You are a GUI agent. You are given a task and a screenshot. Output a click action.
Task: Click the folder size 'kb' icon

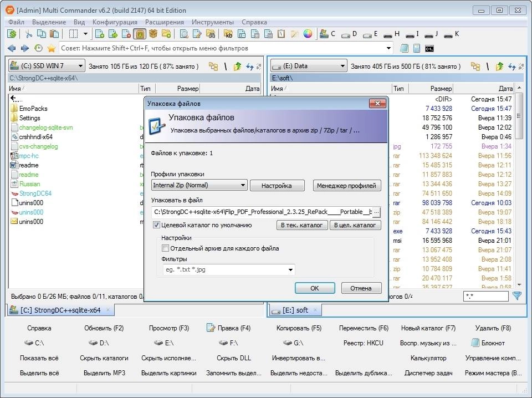tap(228, 34)
